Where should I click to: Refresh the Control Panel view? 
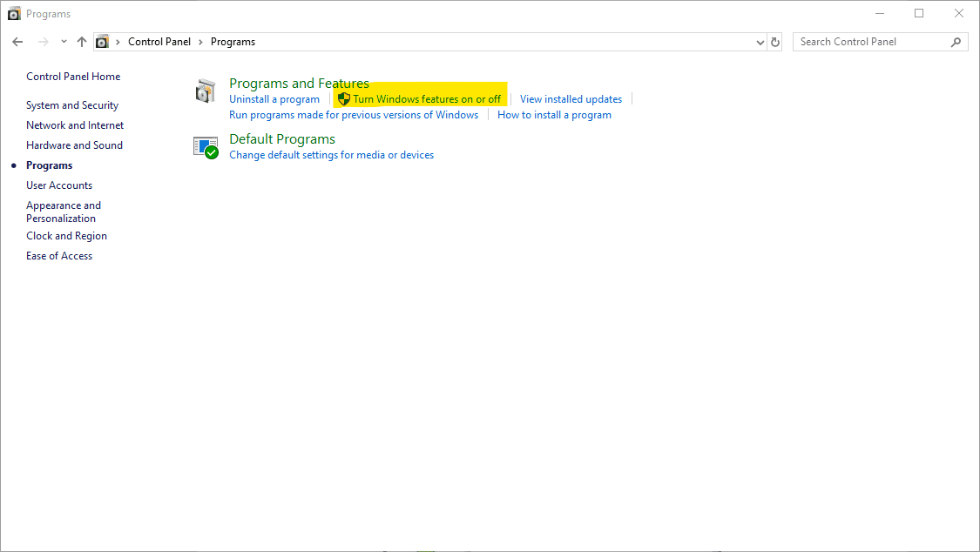click(775, 42)
